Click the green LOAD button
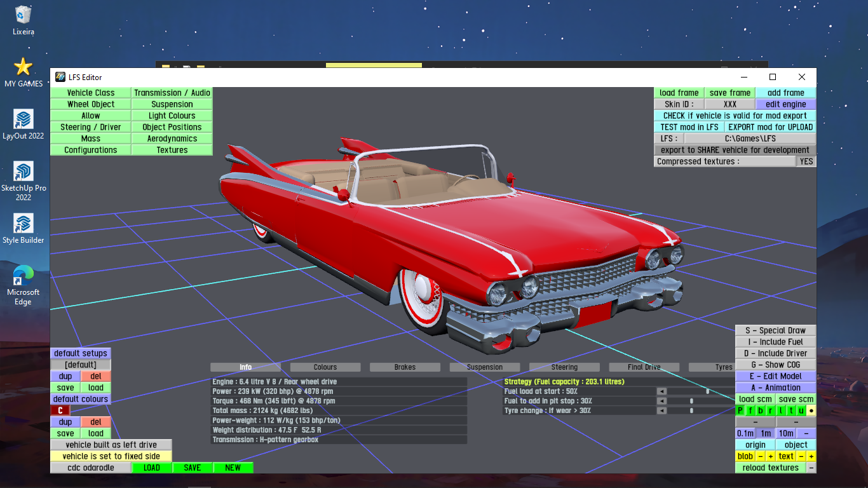868x488 pixels. [x=152, y=468]
